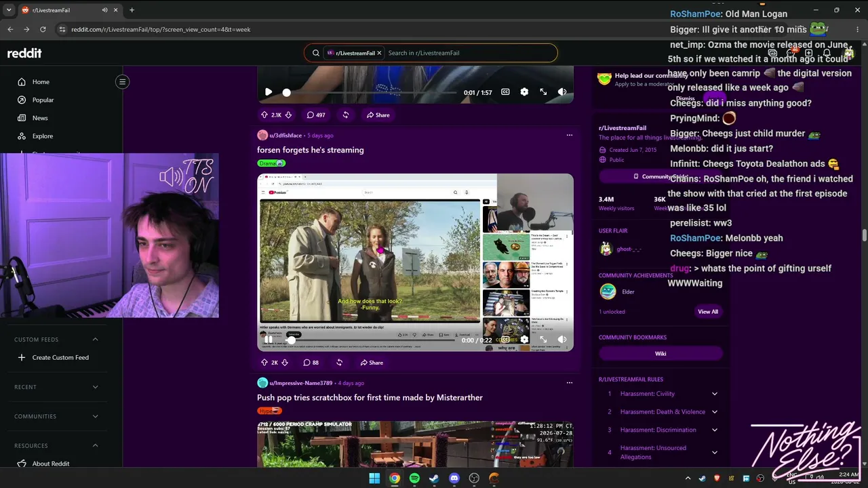Screen dimensions: 868x488
Task: Open Explore in the Reddit sidebar
Action: coord(42,136)
